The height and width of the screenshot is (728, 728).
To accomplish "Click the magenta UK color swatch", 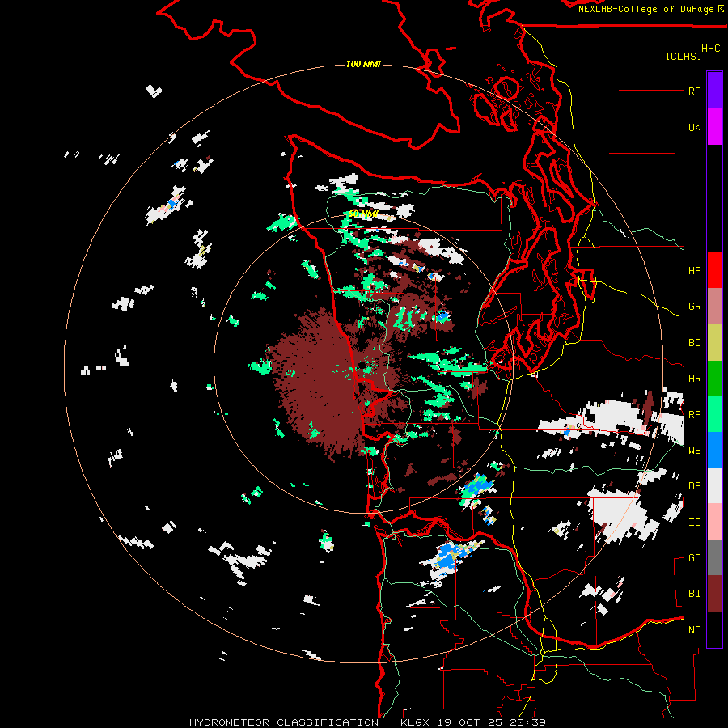I will point(714,127).
